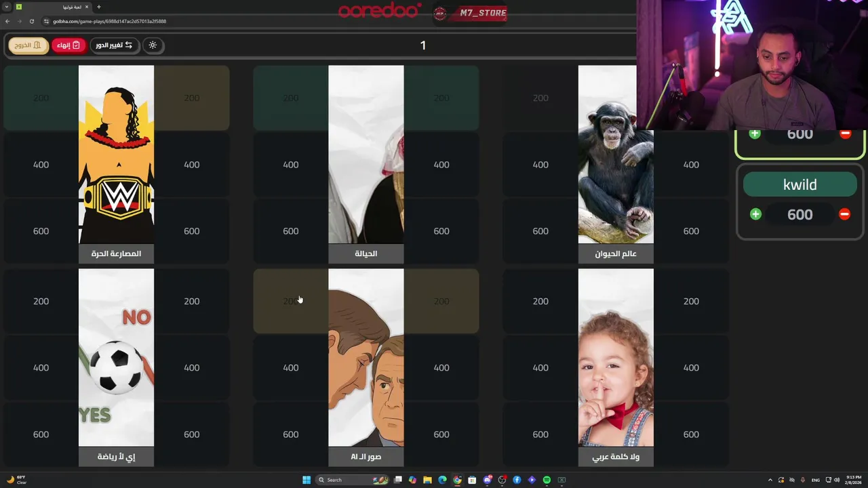Pick 200 left of the ولا كلمة عربي category

(540, 301)
